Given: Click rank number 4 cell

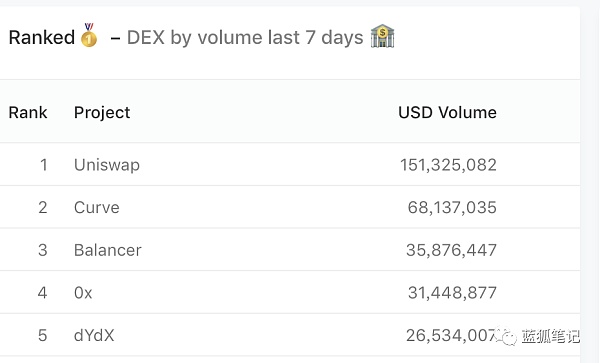Looking at the screenshot, I should tap(42, 293).
